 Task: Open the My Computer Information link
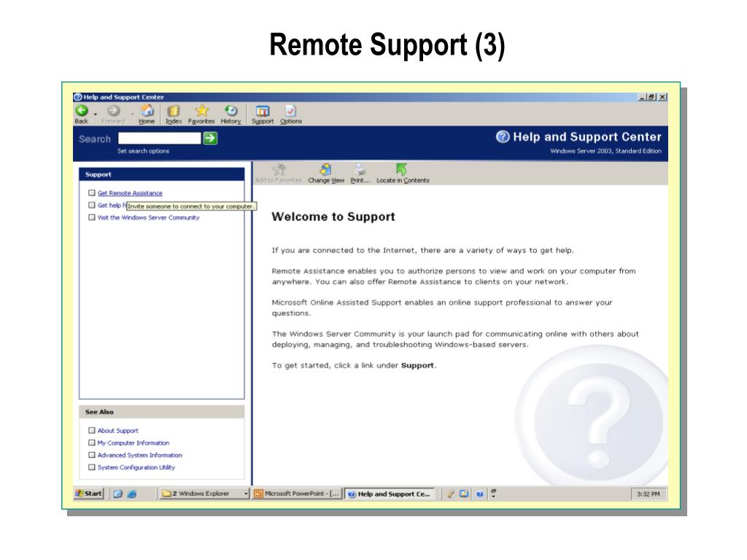click(133, 443)
